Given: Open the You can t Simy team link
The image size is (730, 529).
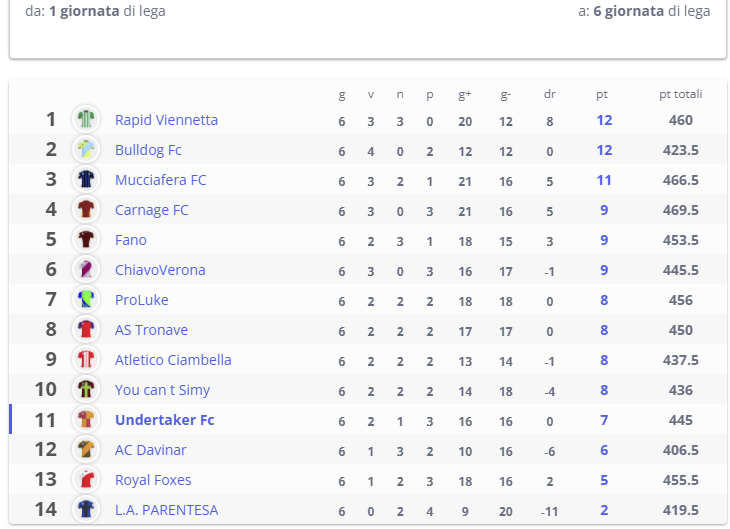Looking at the screenshot, I should click(x=162, y=390).
